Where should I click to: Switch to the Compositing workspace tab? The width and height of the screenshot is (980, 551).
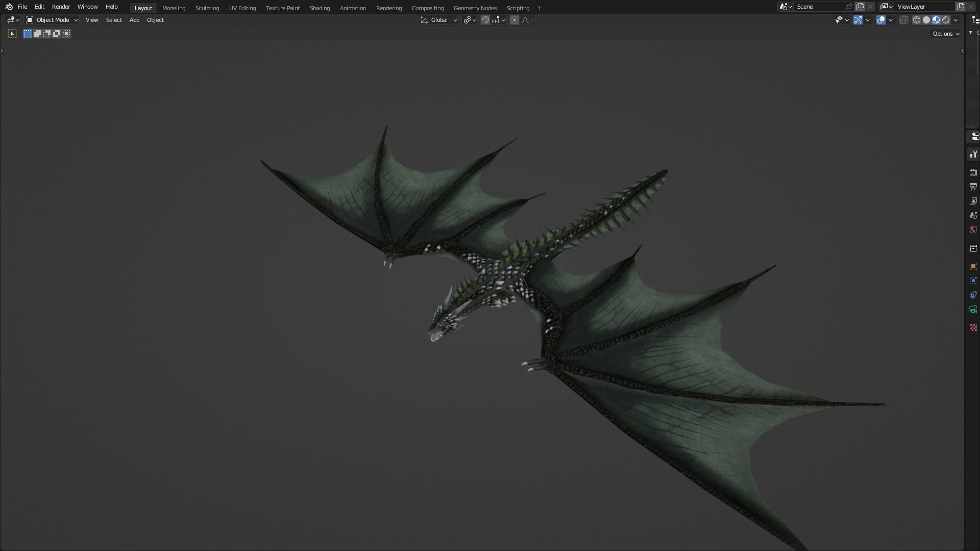427,8
